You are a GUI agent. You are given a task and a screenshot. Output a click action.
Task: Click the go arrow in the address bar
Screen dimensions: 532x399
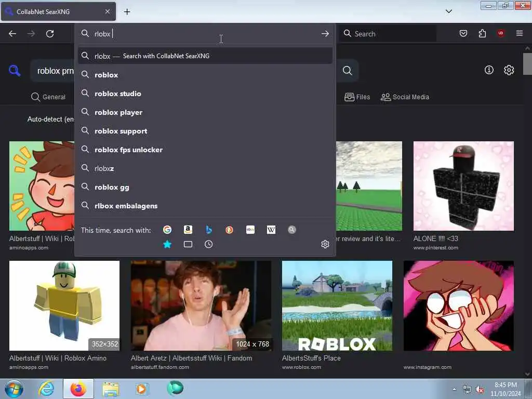(x=325, y=34)
